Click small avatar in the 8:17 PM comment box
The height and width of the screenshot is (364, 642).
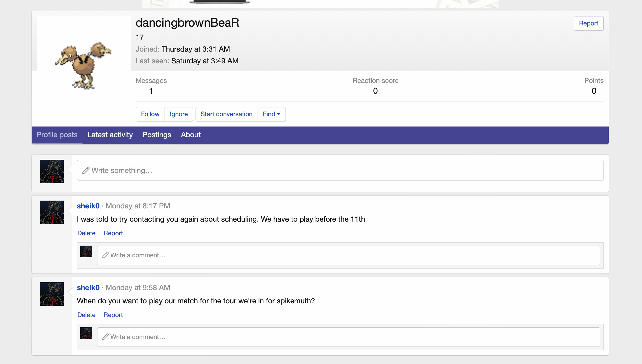point(86,251)
